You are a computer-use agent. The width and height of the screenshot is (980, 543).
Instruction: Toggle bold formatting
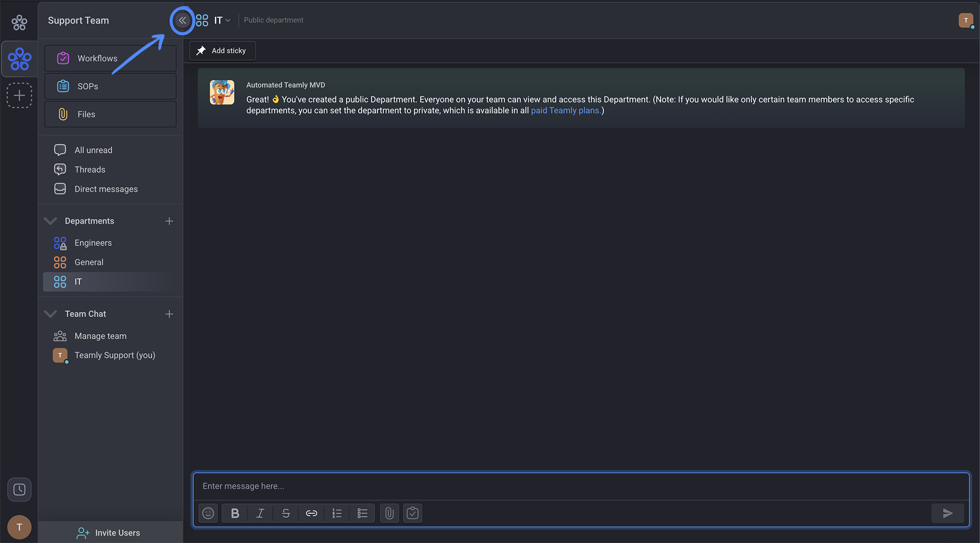[x=235, y=513]
